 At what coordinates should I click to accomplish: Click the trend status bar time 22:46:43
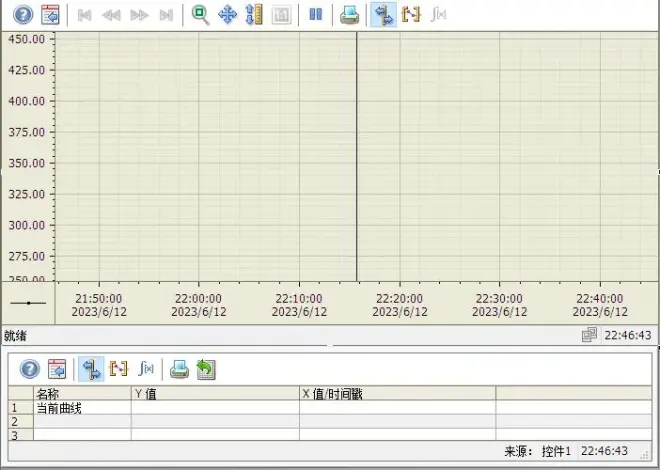628,335
